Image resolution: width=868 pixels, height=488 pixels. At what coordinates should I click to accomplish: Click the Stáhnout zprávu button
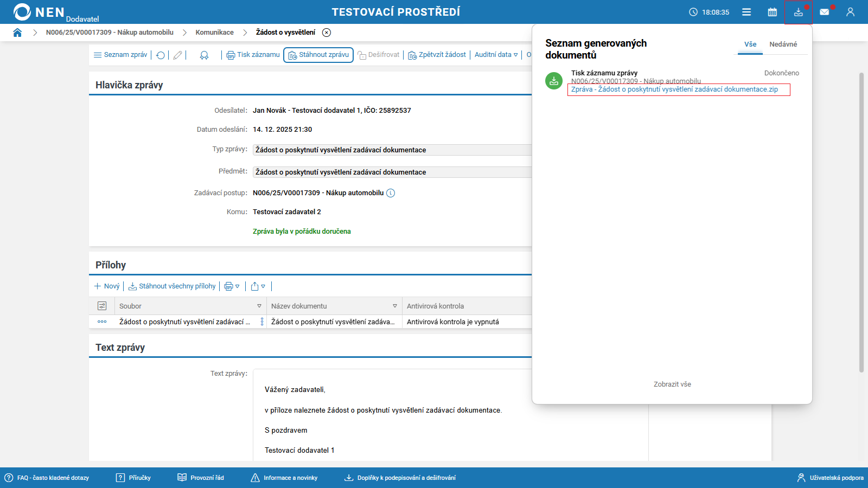(318, 55)
